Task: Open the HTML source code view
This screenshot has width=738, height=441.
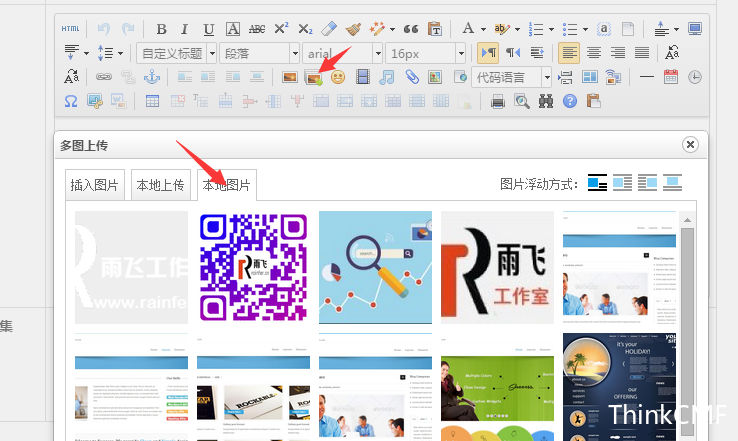Action: [x=71, y=29]
